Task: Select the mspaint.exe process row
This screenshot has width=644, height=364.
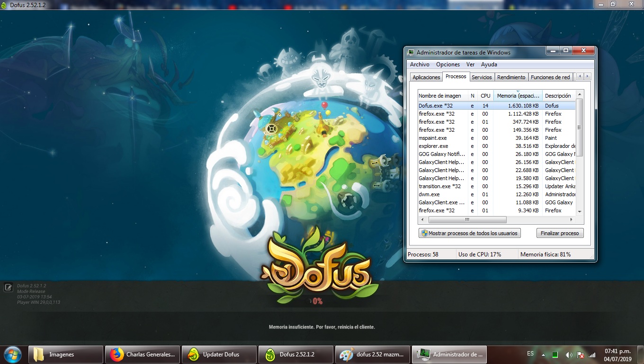Action: tap(496, 138)
